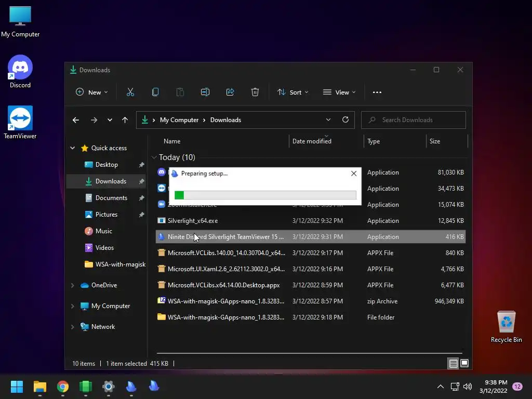Open File Explorer from the taskbar
The image size is (532, 399).
tap(39, 387)
